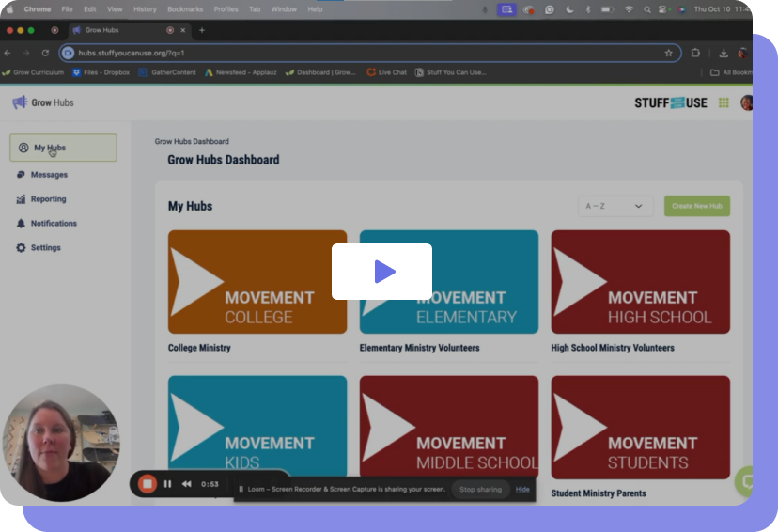Open the Movement Kids hub thumbnail
This screenshot has width=778, height=532.
(x=257, y=426)
